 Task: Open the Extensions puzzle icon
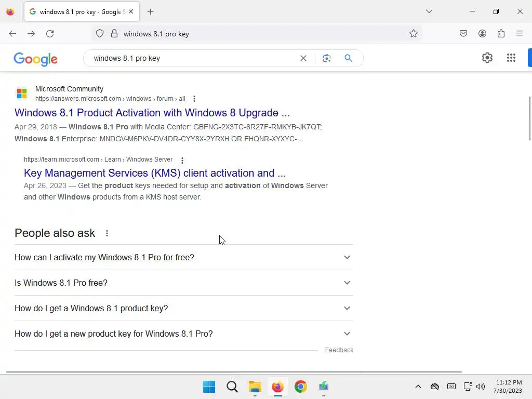click(501, 34)
